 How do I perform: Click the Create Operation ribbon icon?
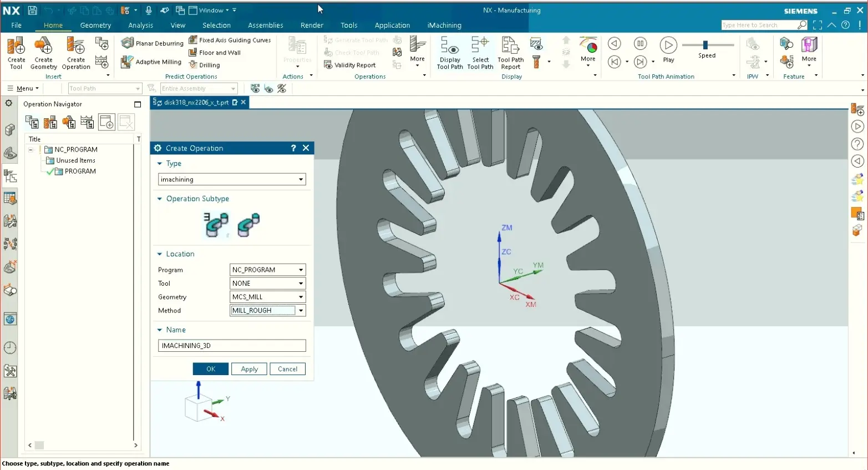point(76,53)
